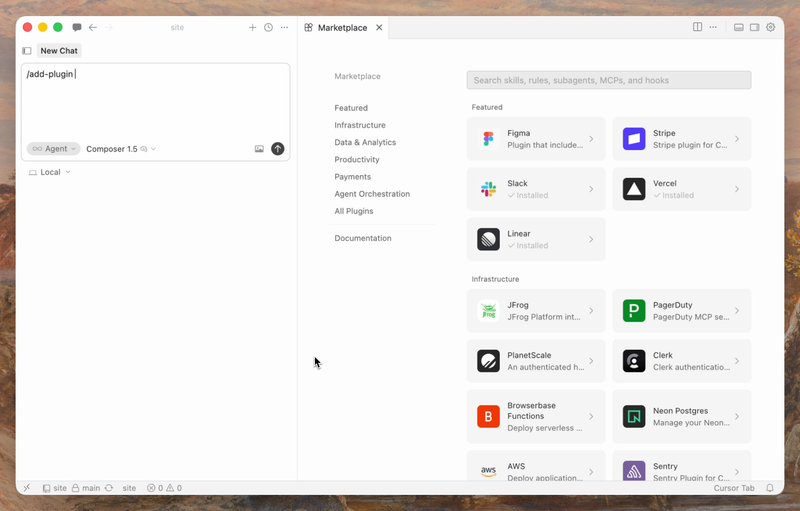Open the Documentation link

click(x=363, y=238)
